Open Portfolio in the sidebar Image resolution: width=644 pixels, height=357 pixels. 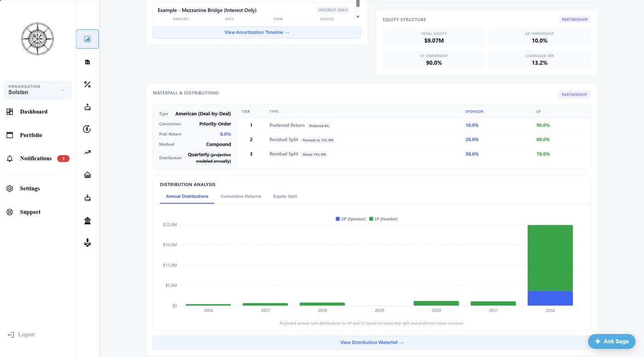click(31, 135)
